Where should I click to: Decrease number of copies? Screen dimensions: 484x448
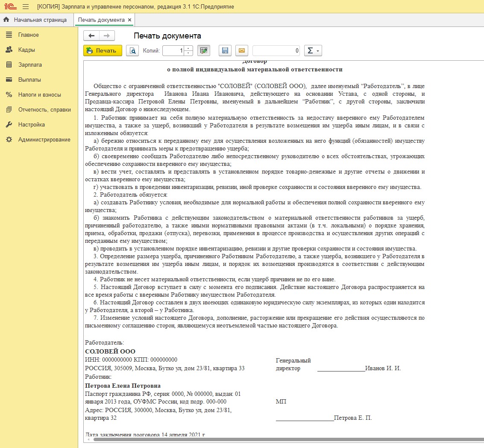pos(188,53)
